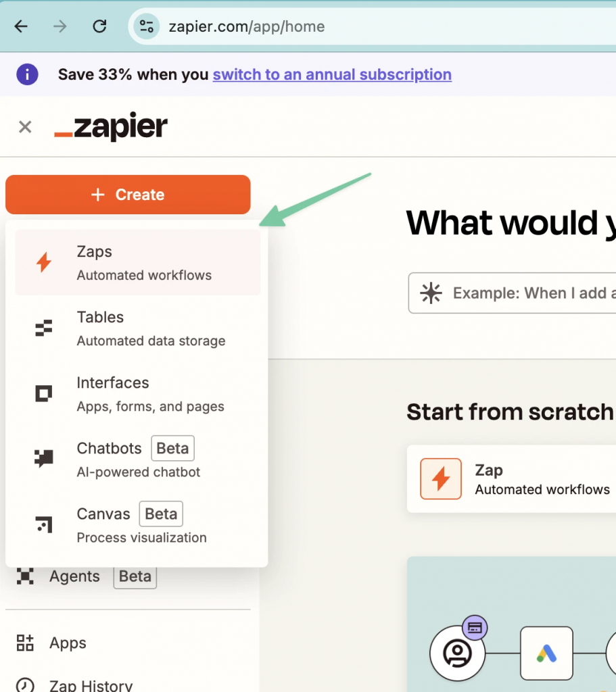Click the Google Ads icon in the workflow
Screen dimensions: 616x692
pos(546,653)
